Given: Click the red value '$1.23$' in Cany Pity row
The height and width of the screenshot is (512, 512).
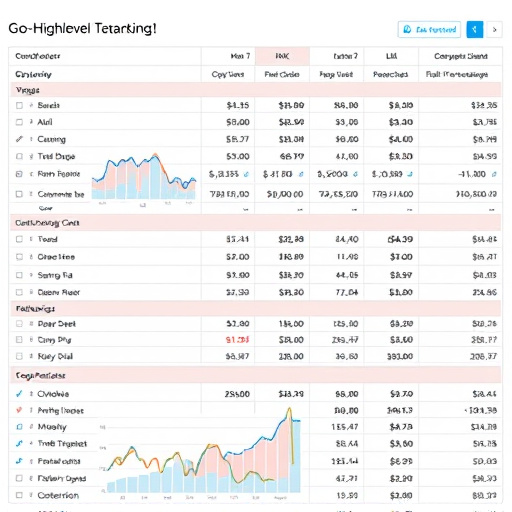Looking at the screenshot, I should [237, 340].
